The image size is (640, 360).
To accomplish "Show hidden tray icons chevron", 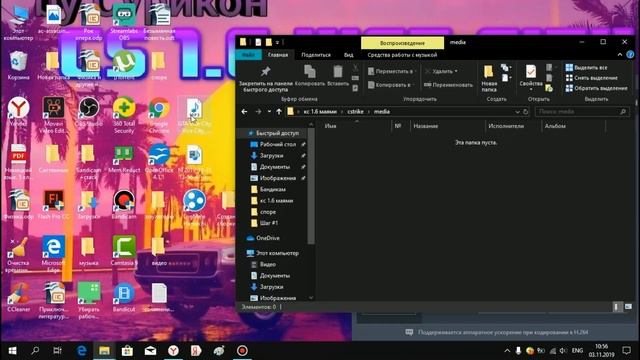I will click(x=507, y=351).
